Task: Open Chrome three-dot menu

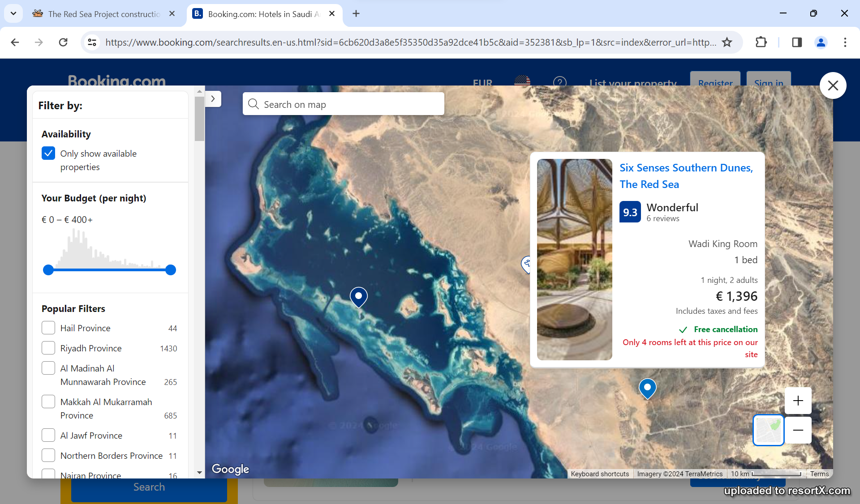Action: pyautogui.click(x=845, y=43)
